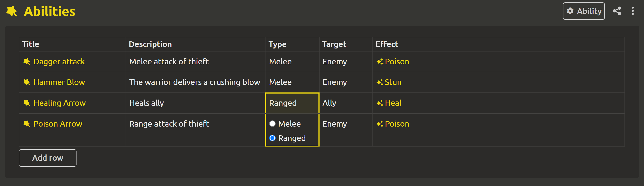The image size is (644, 186).
Task: Open the three-dot more options menu
Action: pyautogui.click(x=633, y=11)
